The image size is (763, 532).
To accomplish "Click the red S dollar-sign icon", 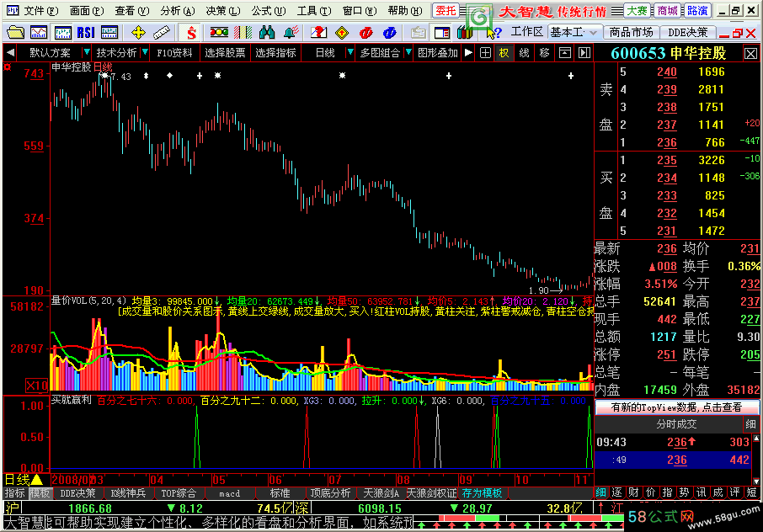I will (x=192, y=32).
